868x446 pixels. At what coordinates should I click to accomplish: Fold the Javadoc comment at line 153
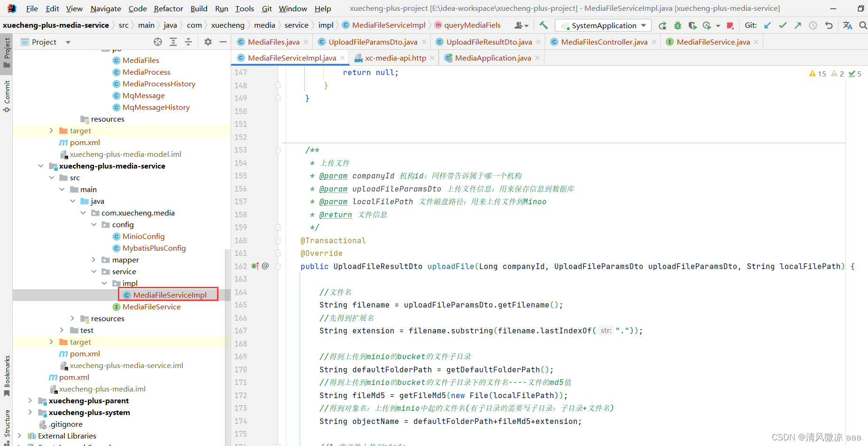pyautogui.click(x=278, y=150)
